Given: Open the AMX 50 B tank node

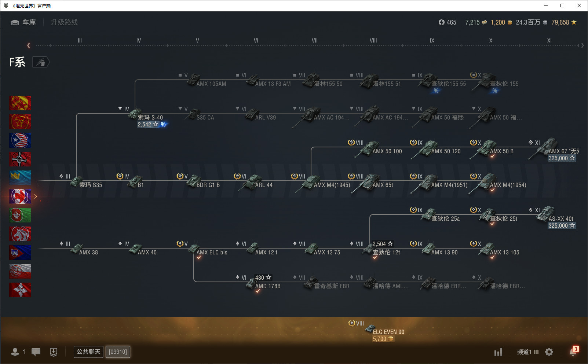Looking at the screenshot, I should [493, 148].
